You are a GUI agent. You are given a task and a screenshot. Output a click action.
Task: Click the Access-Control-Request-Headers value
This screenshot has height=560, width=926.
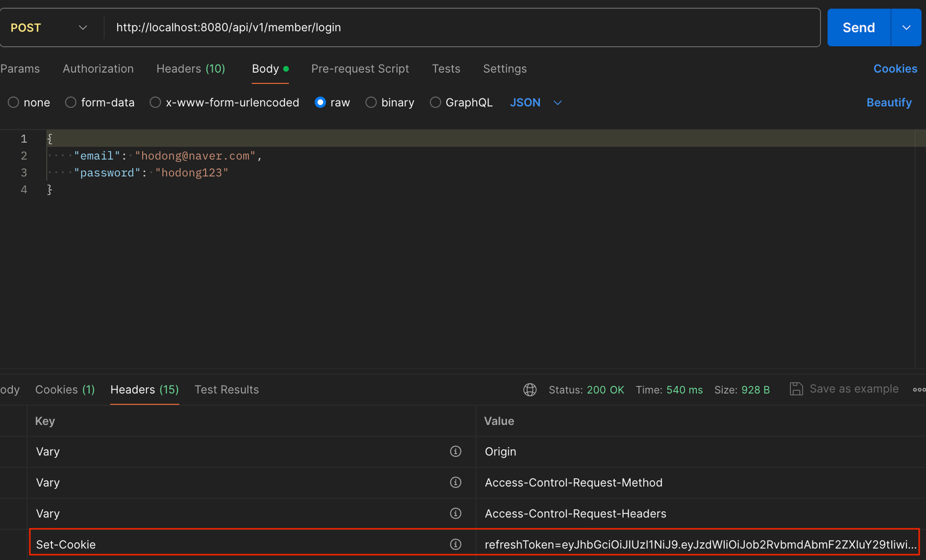click(x=575, y=513)
